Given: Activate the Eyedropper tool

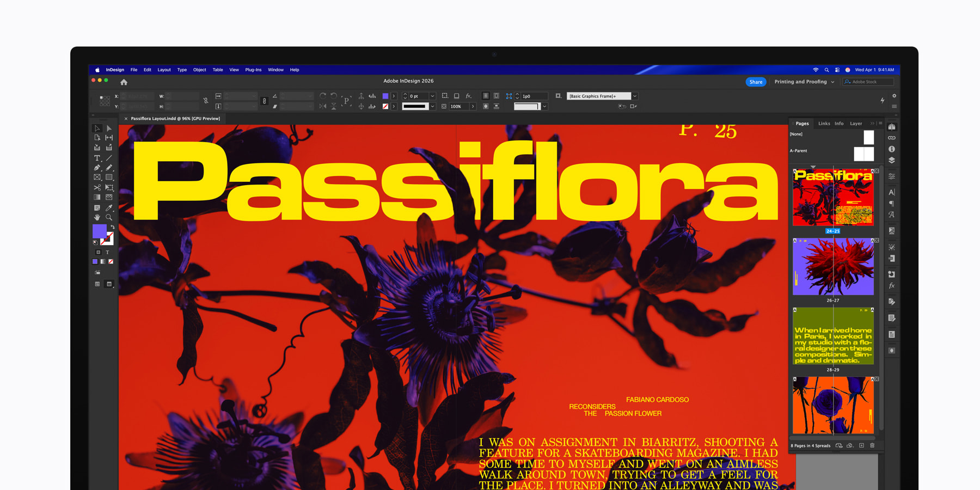Looking at the screenshot, I should (x=109, y=207).
